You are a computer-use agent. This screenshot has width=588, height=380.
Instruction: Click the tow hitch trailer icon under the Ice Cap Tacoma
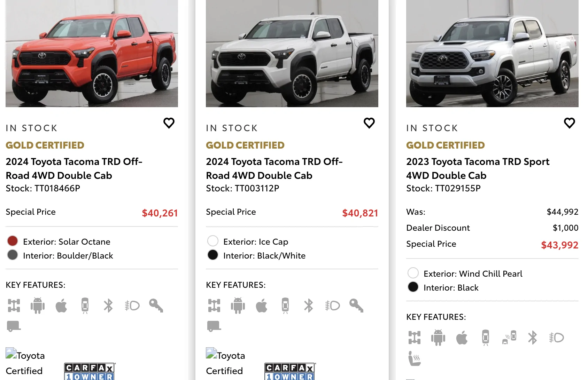pos(214,326)
